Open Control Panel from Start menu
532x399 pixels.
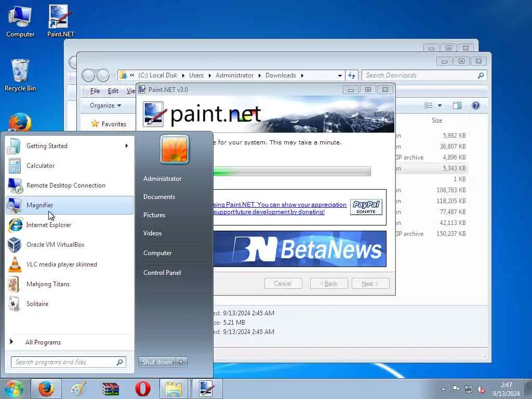(162, 273)
